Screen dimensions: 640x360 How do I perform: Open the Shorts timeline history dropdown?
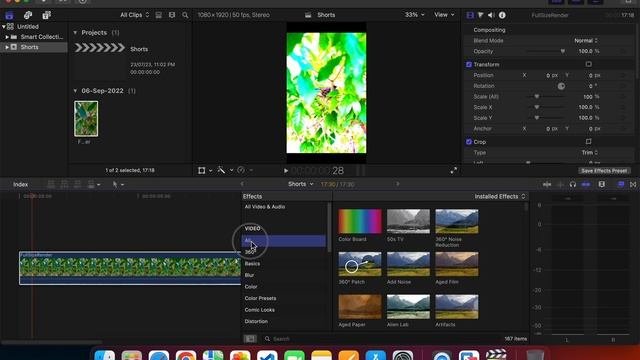[x=301, y=184]
